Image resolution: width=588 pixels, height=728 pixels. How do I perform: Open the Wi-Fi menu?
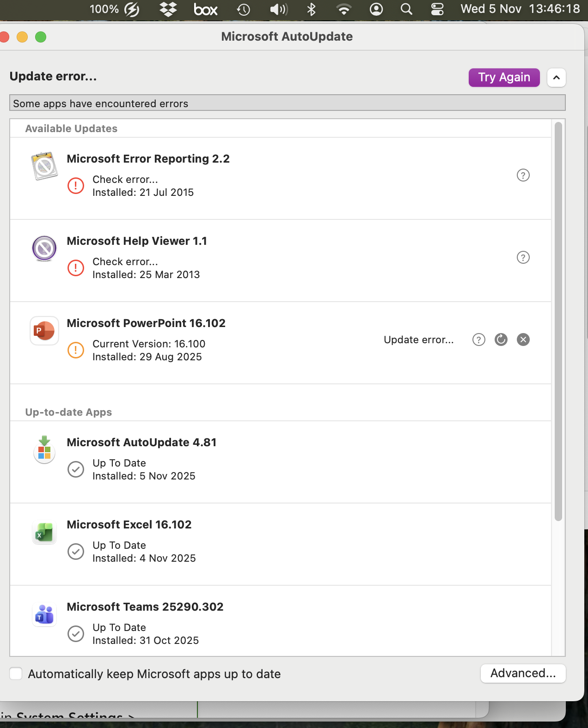pyautogui.click(x=344, y=9)
